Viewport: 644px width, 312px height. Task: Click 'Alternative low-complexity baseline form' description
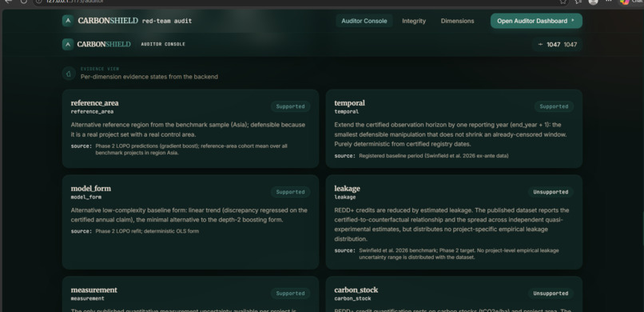point(189,215)
